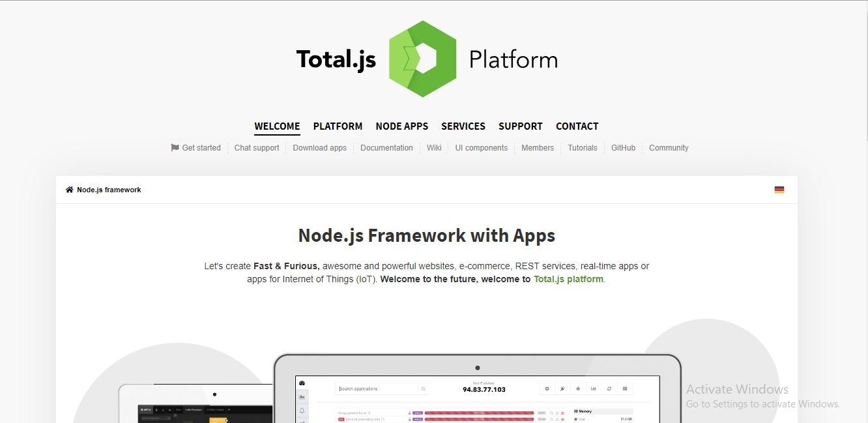Viewport: 868px width, 423px height.
Task: Open the SERVICES menu item
Action: (x=463, y=126)
